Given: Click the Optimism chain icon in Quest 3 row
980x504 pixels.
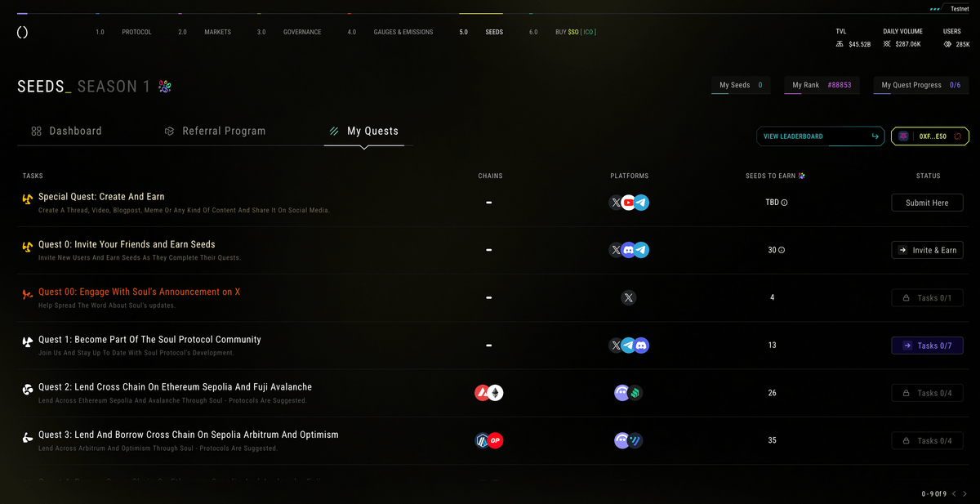Looking at the screenshot, I should pos(495,441).
